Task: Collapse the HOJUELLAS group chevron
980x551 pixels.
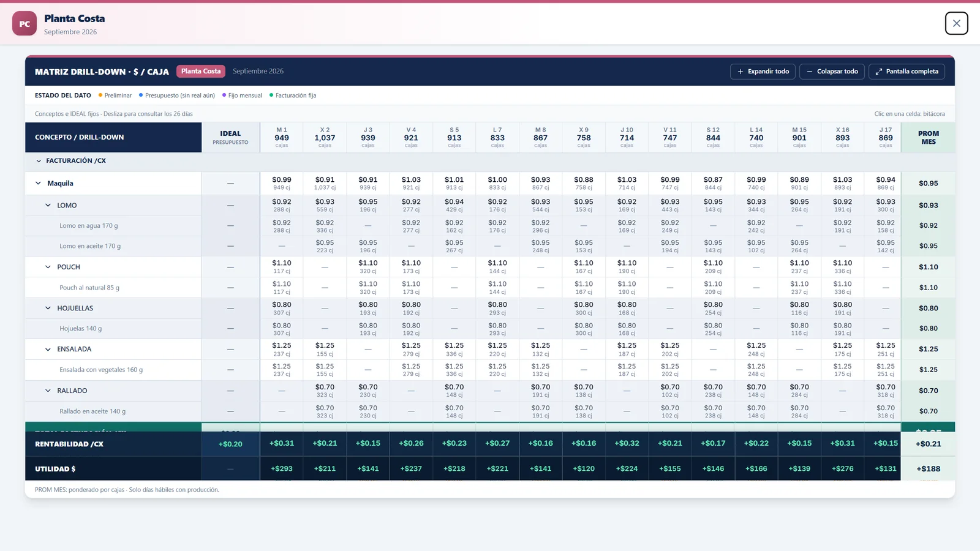Action: pos(48,308)
